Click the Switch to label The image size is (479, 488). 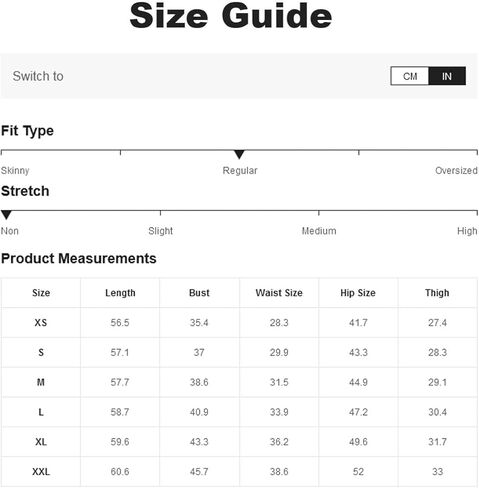38,76
